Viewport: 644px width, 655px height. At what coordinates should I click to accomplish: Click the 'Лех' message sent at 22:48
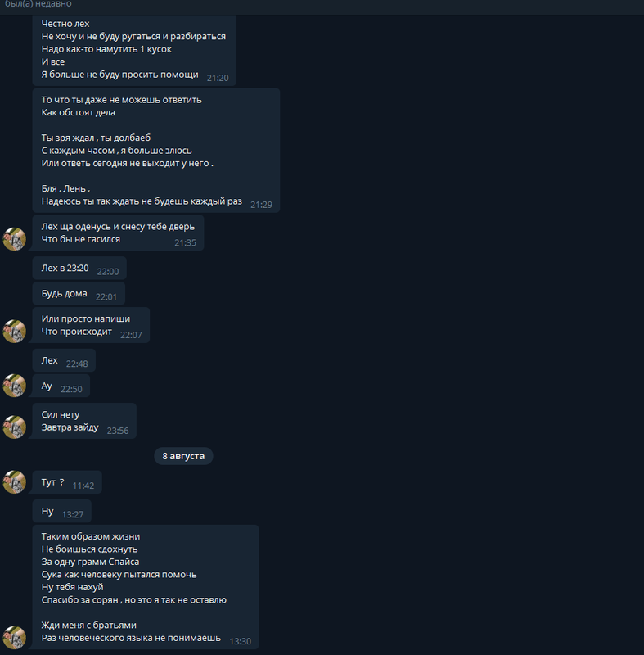(x=64, y=360)
